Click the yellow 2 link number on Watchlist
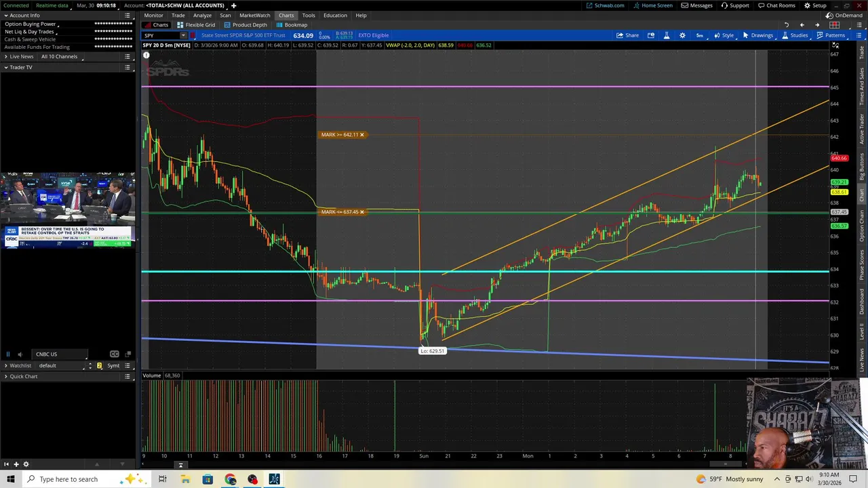The width and height of the screenshot is (868, 488). 99,365
